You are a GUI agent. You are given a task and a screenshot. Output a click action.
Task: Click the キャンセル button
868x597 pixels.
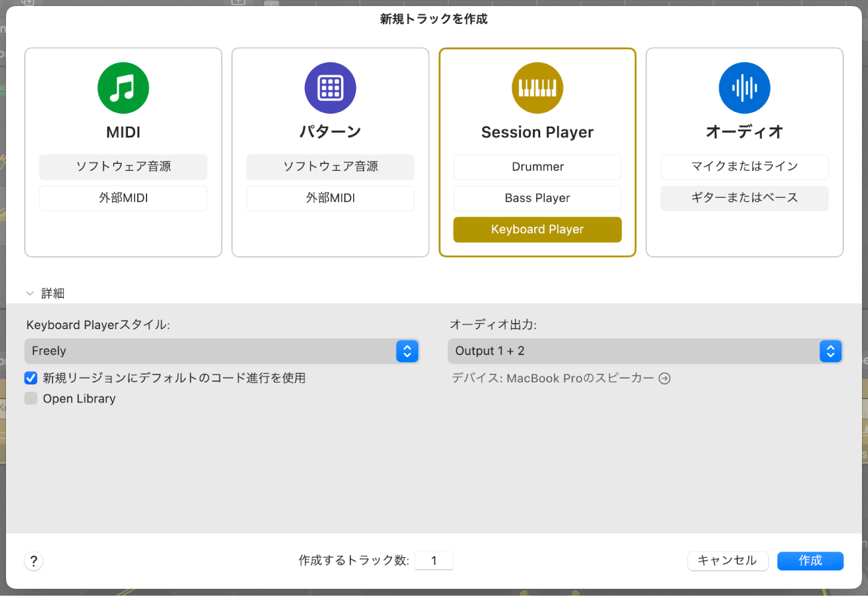(x=727, y=560)
